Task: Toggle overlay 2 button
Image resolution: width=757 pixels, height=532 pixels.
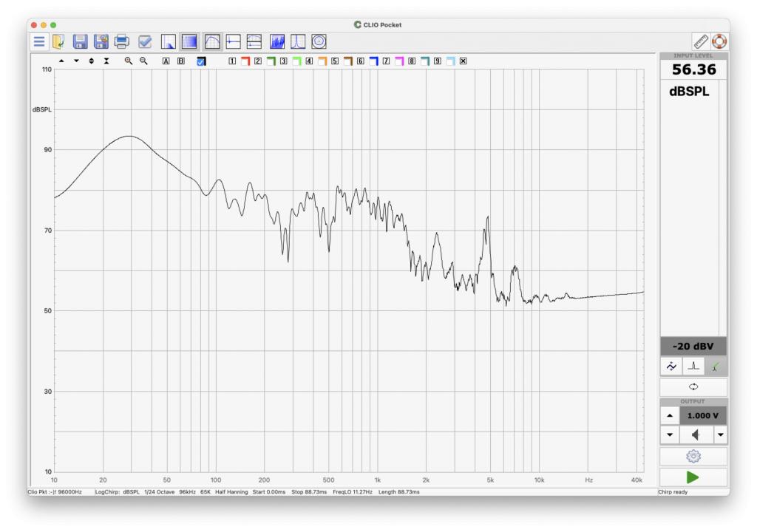Action: (258, 61)
